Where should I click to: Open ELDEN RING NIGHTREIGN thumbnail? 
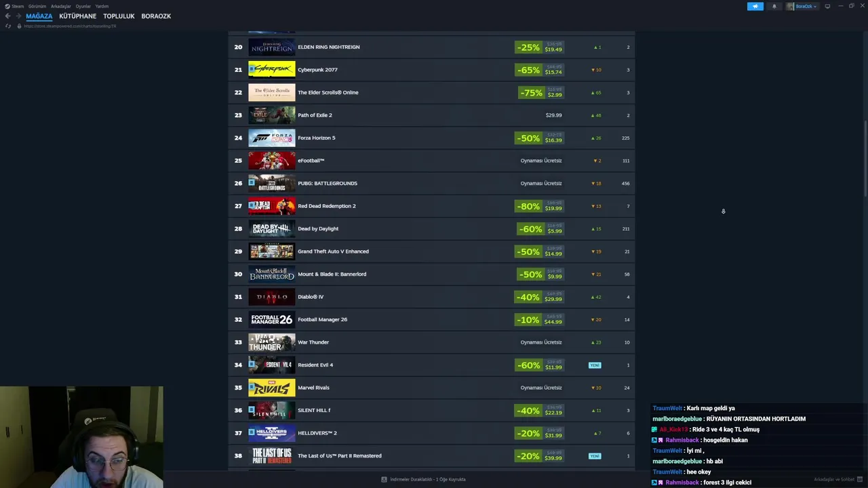[x=272, y=47]
